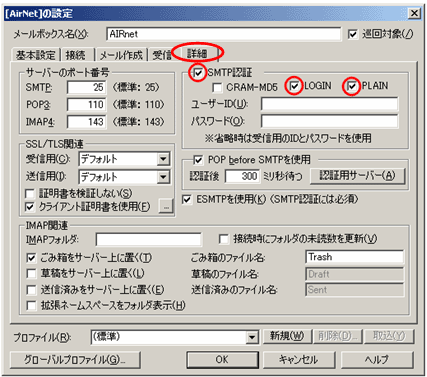Open グローバルプロファイル settings

75,360
